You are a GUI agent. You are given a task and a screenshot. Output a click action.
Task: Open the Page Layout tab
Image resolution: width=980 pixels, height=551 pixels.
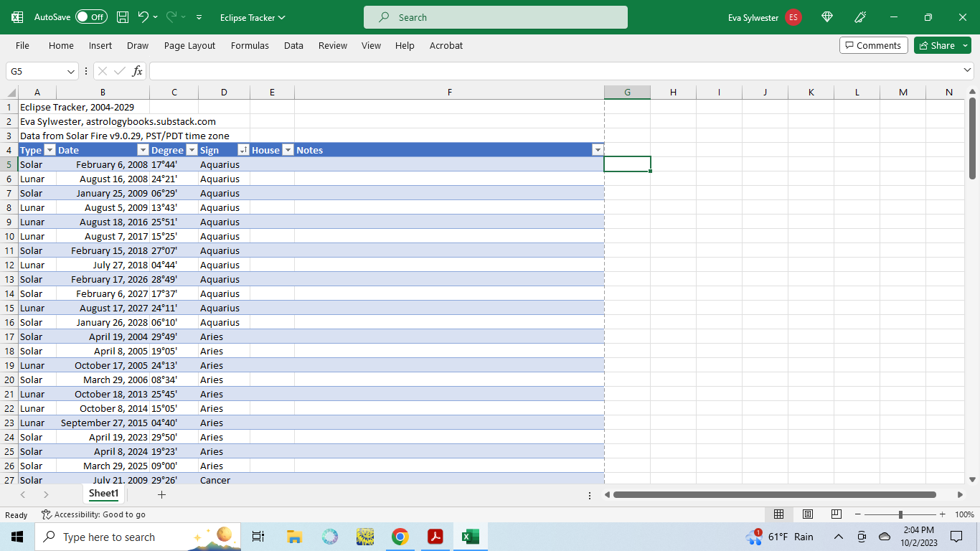coord(189,45)
